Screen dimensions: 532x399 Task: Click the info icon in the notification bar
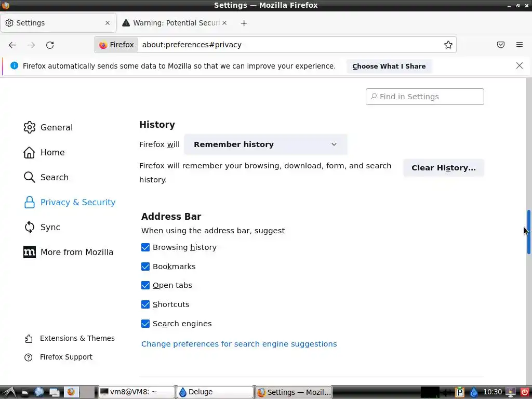click(14, 65)
